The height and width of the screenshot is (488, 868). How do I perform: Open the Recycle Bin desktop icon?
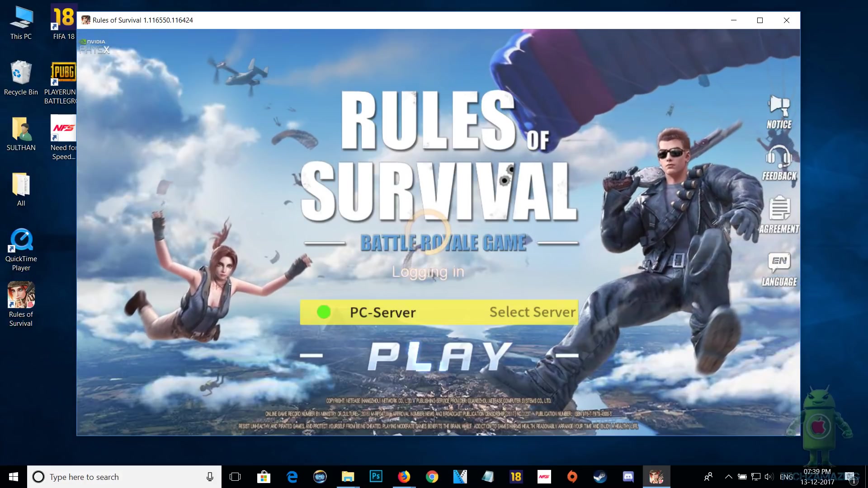coord(21,73)
